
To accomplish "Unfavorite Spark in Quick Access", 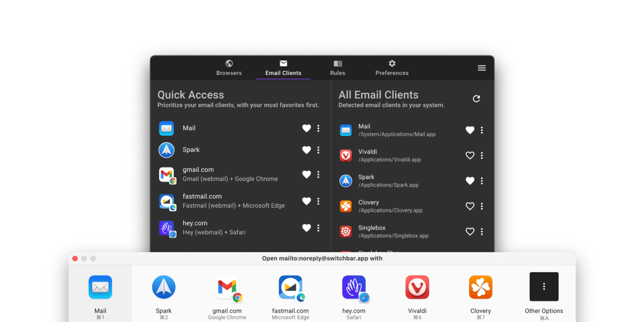I will 306,150.
